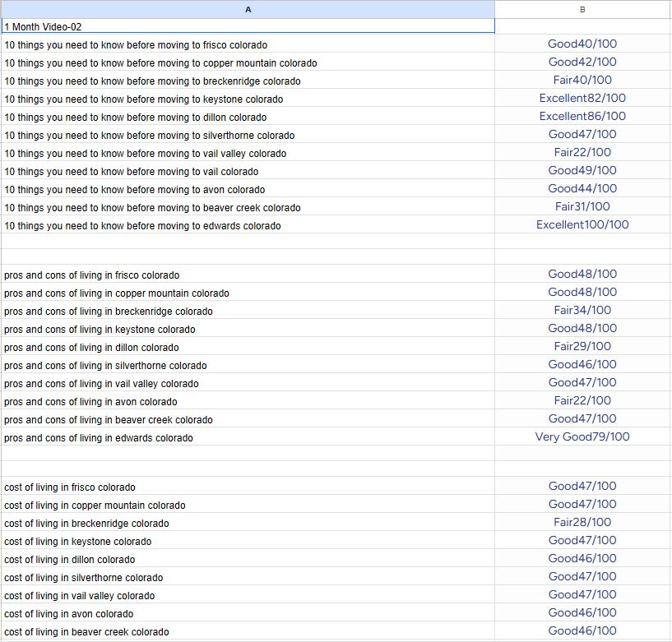Click '10 things' moving to vail valley cell
This screenshot has height=642, width=672.
(146, 154)
